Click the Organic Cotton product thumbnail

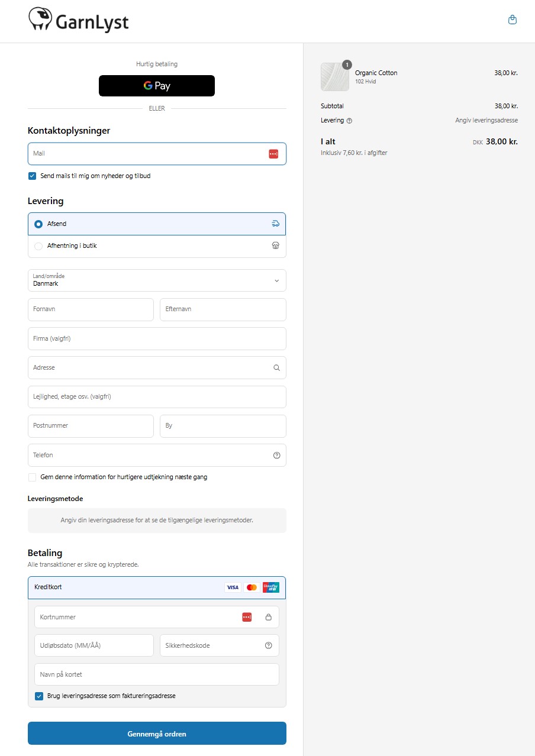(x=335, y=77)
